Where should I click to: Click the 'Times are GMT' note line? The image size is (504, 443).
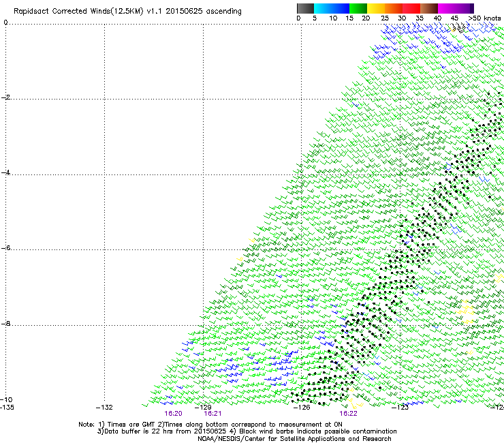(x=210, y=425)
